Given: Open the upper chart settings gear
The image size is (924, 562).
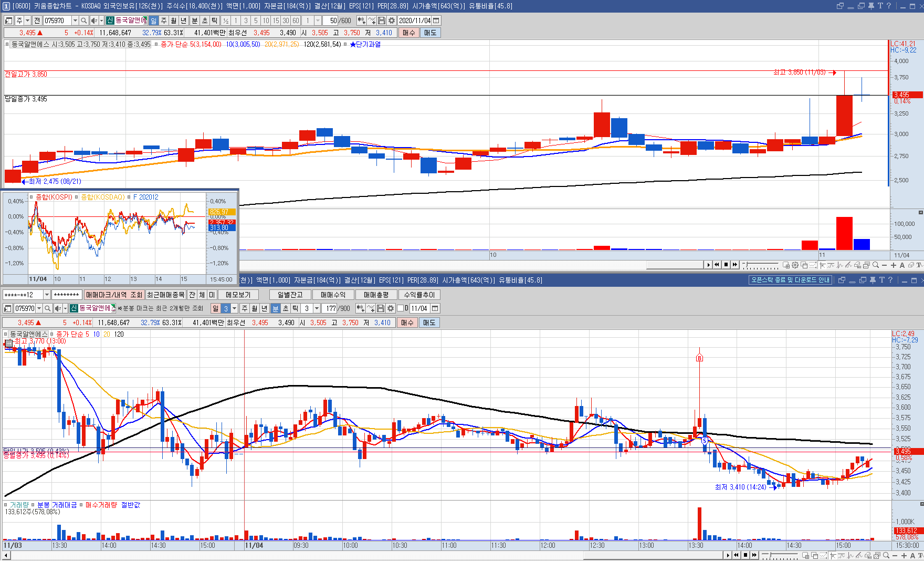Looking at the screenshot, I should (x=391, y=20).
